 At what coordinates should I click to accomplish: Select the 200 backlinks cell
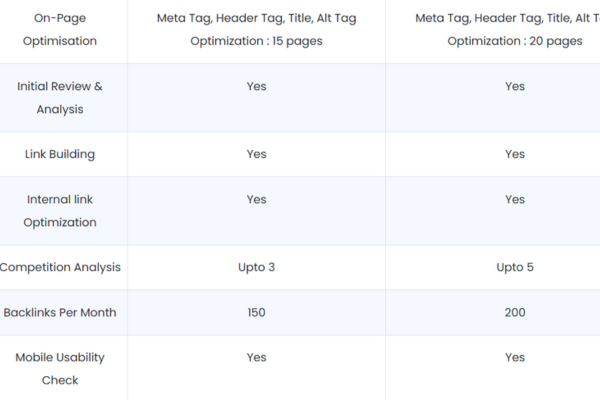point(515,312)
